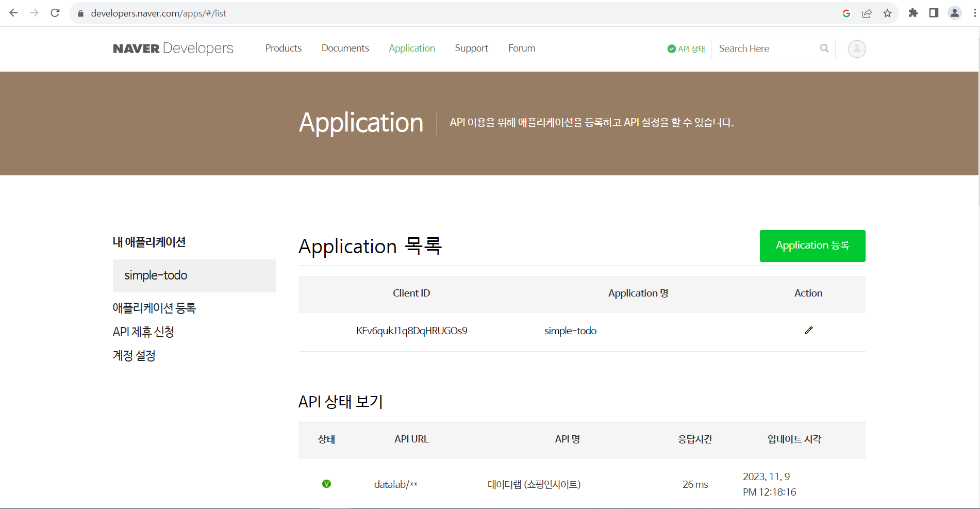Share this page via the share icon
Image resolution: width=980 pixels, height=509 pixels.
[x=867, y=13]
